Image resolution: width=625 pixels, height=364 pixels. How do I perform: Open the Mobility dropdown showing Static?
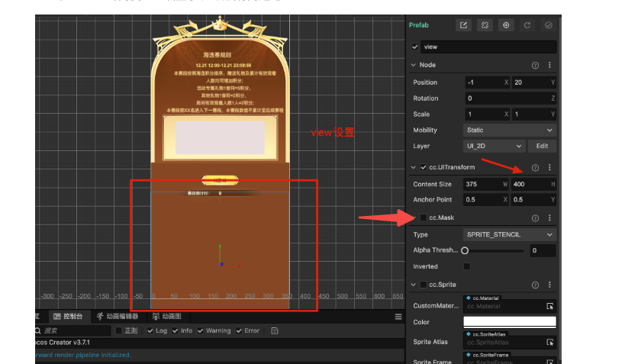click(510, 130)
